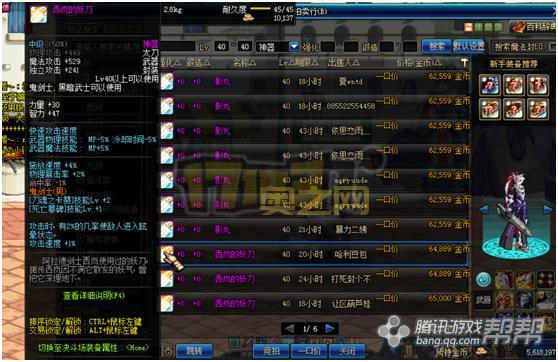Click weapon icon in tooltip header
Viewport: 558px width, 362px height.
(38, 14)
